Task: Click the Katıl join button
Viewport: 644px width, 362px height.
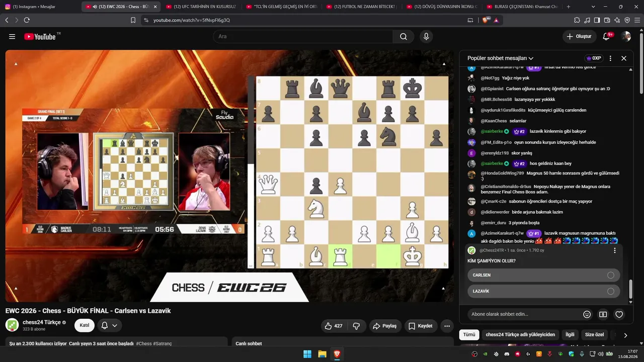Action: tap(85, 325)
